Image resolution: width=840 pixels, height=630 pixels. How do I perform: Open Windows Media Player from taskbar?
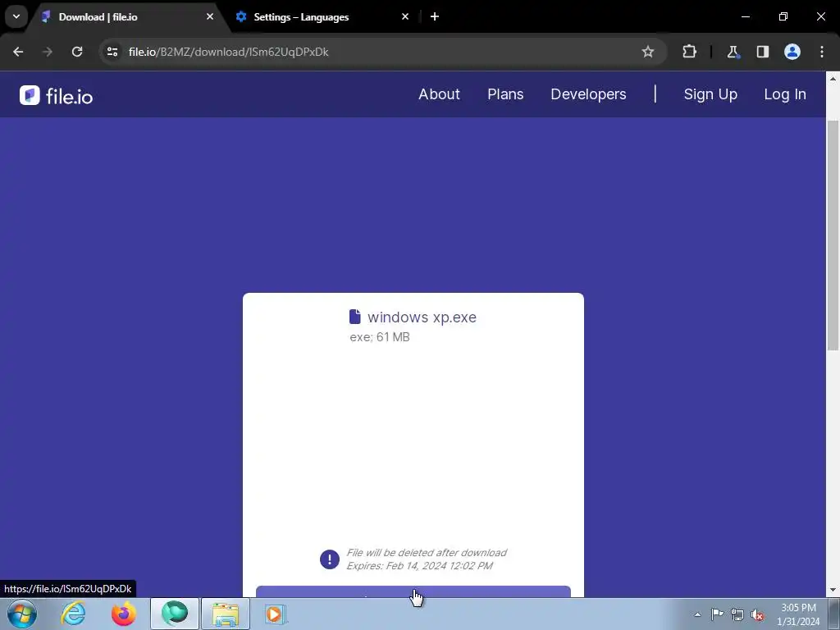(x=276, y=614)
